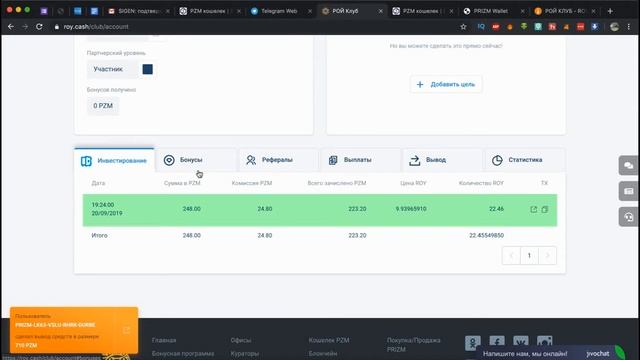Close the РОЙ Клуб browser tab
Image resolution: width=640 pixels, height=360 pixels.
pos(380,11)
